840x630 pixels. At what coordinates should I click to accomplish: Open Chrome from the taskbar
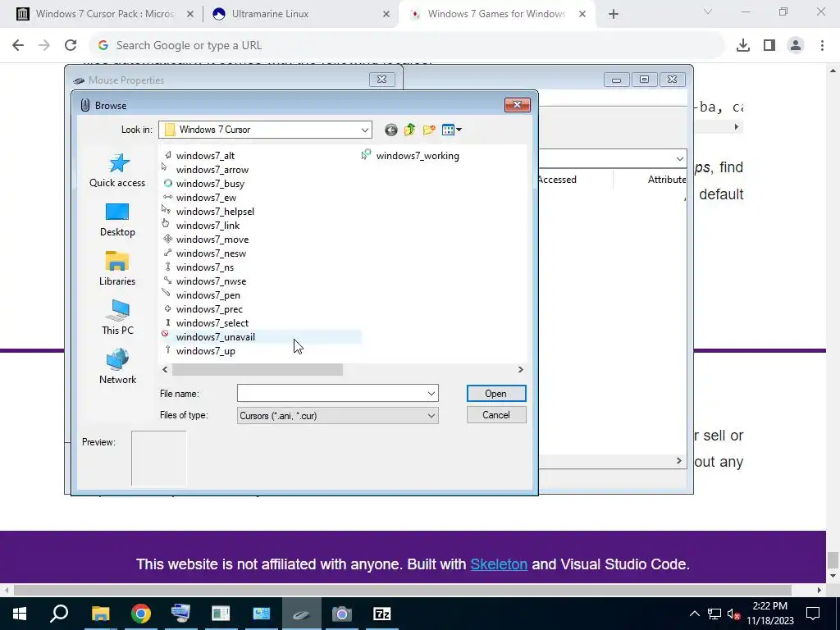(141, 614)
